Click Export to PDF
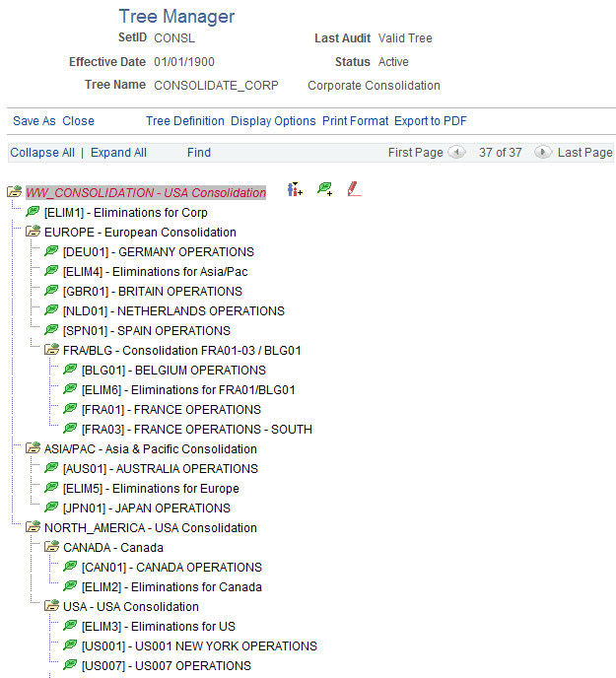Viewport: 616px width, 678px height. tap(431, 121)
